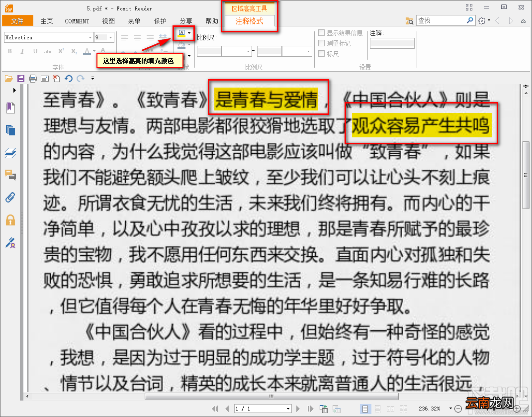Screen dimensions: 532x417
Task: Enable 测量标记 checkbox
Action: tap(321, 43)
